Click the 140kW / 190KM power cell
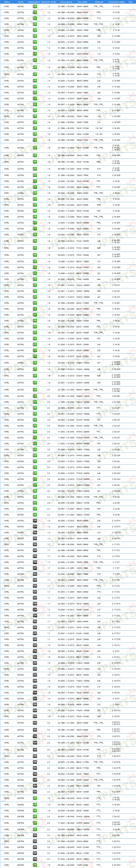This screenshot has width=136, height=868. [x=83, y=408]
